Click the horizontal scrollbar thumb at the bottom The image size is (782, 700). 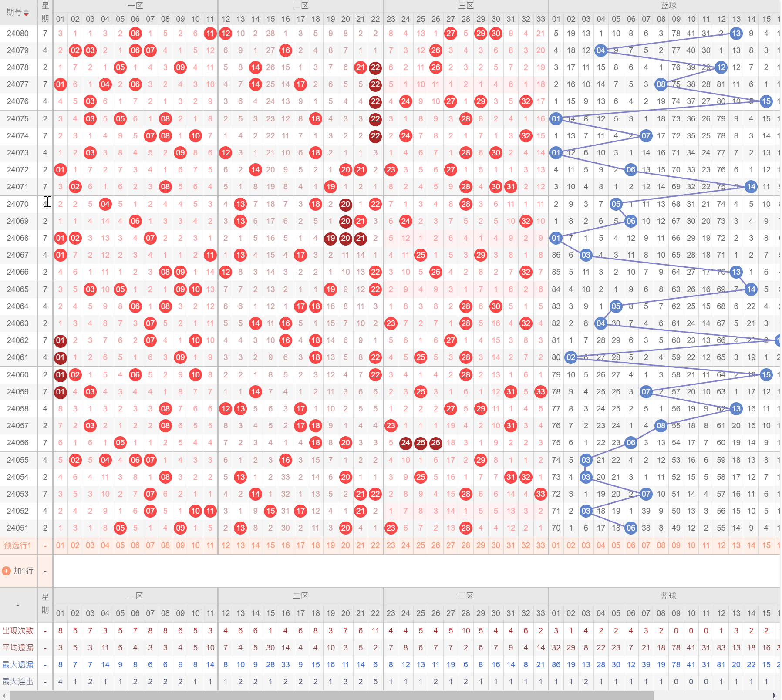331,696
